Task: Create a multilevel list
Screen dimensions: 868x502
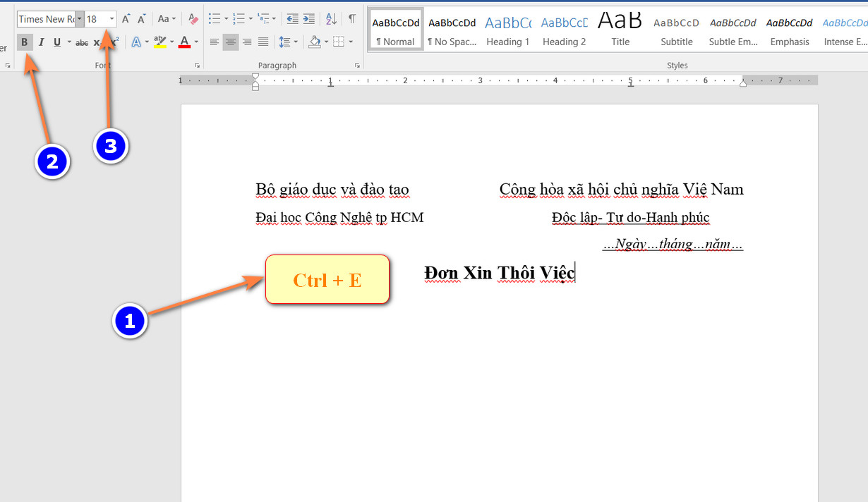Action: pos(263,19)
